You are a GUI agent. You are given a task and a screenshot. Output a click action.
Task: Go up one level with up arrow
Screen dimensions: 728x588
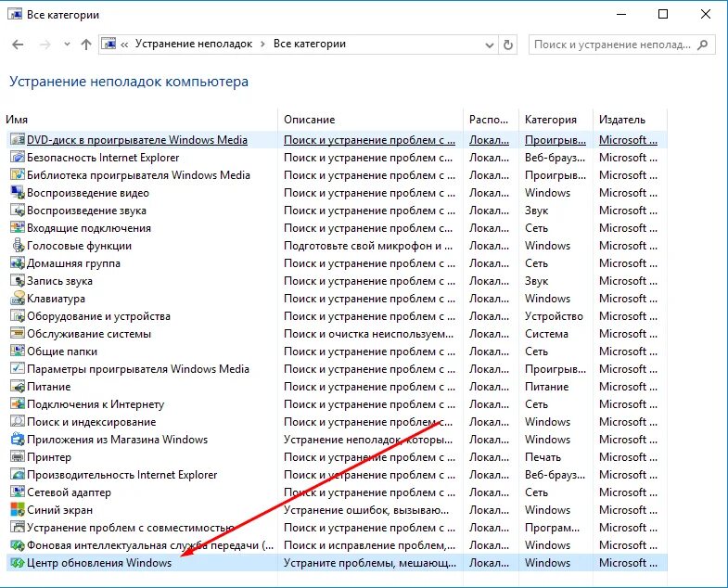(x=86, y=45)
